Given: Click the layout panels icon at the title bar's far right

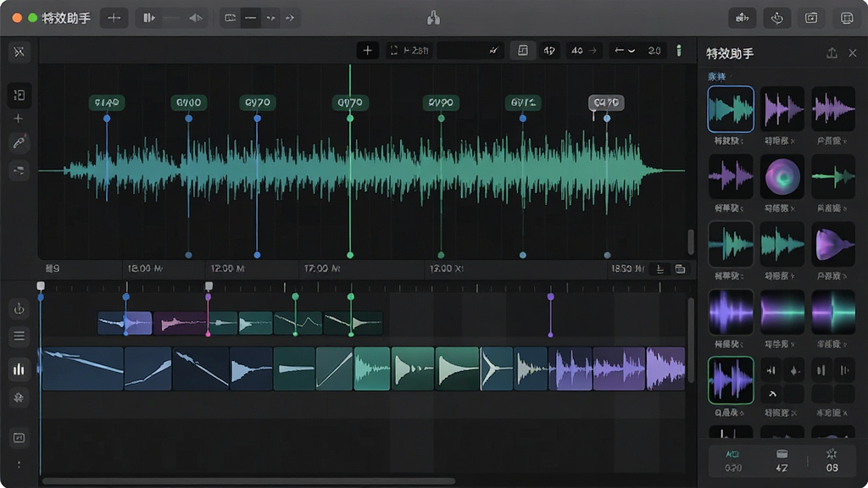Looking at the screenshot, I should click(847, 19).
